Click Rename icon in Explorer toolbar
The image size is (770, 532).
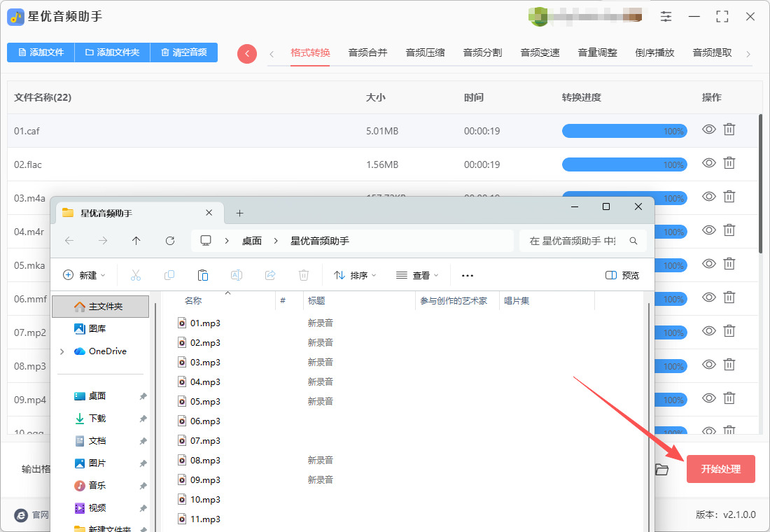[236, 275]
